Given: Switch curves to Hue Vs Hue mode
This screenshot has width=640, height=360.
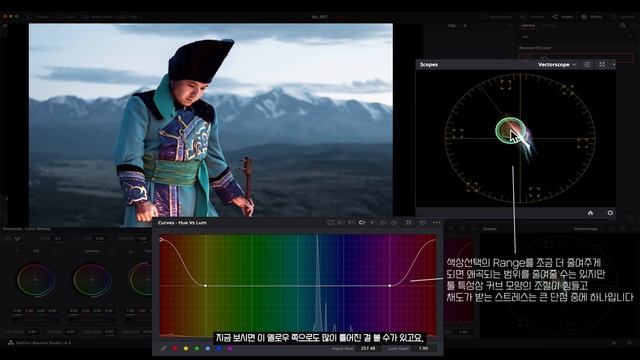Looking at the screenshot, I should pos(341,222).
